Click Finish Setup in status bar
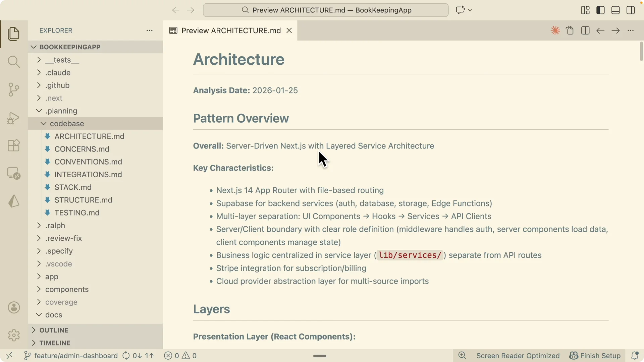This screenshot has width=644, height=362. 595,356
